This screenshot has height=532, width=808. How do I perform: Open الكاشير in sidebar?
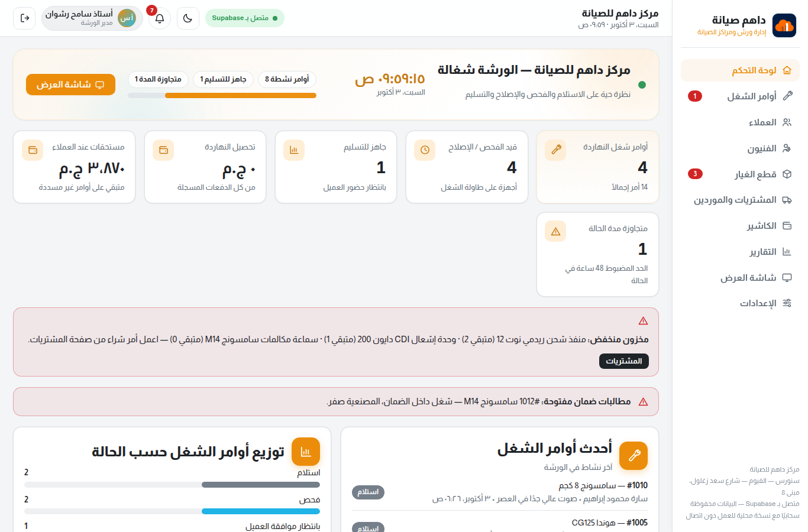[740, 226]
